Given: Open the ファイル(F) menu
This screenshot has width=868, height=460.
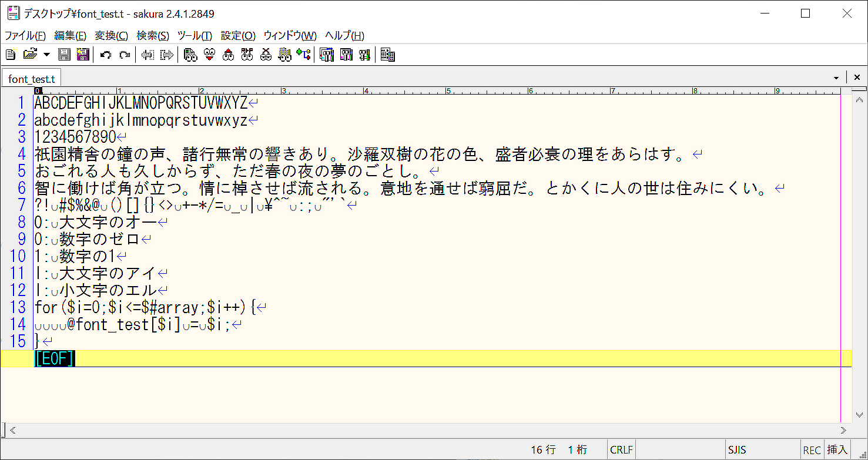Looking at the screenshot, I should 25,36.
